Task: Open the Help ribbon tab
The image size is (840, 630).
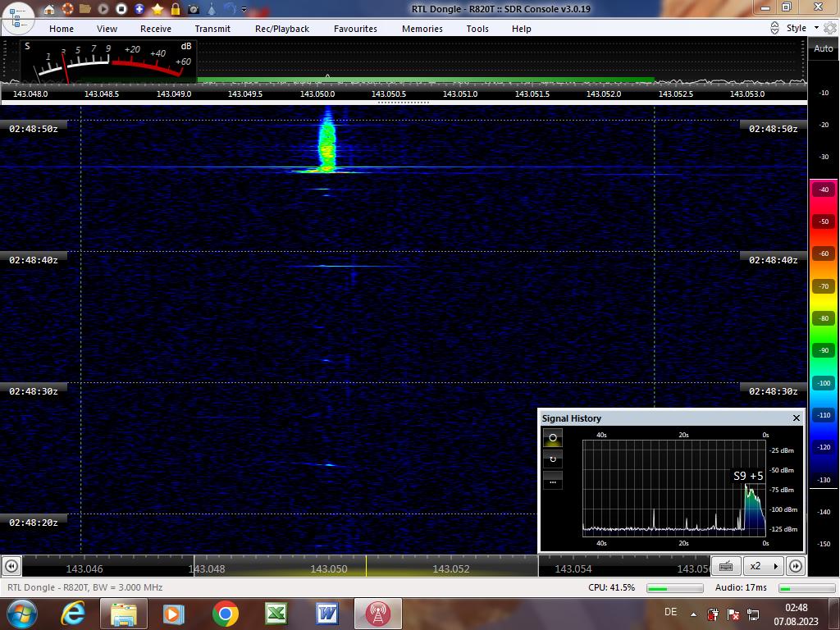Action: (x=521, y=29)
